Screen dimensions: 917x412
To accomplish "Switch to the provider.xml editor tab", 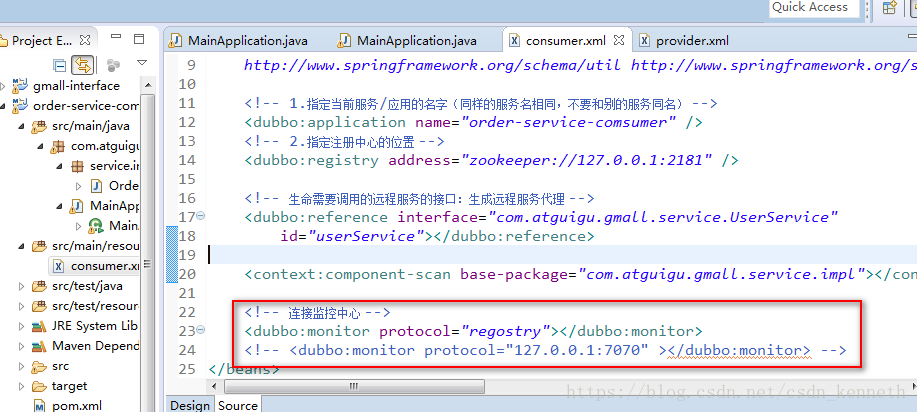I will (x=684, y=40).
